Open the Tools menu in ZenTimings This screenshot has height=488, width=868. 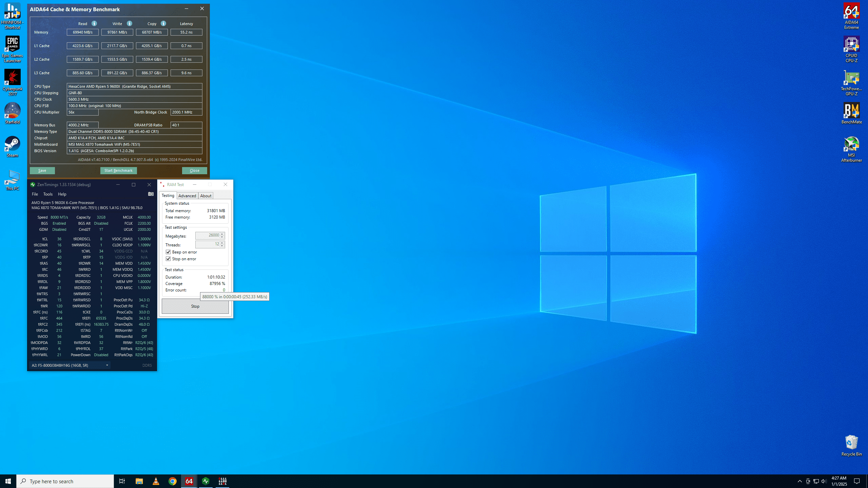click(48, 194)
